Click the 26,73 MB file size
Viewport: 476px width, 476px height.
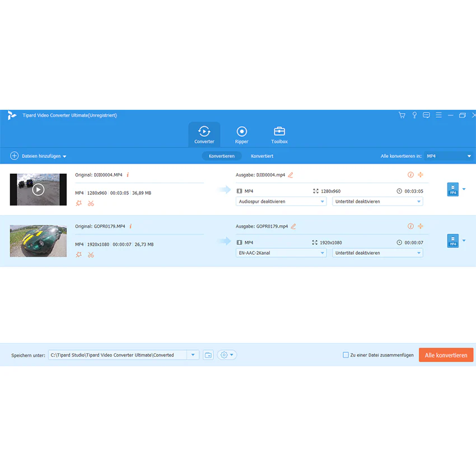(144, 244)
